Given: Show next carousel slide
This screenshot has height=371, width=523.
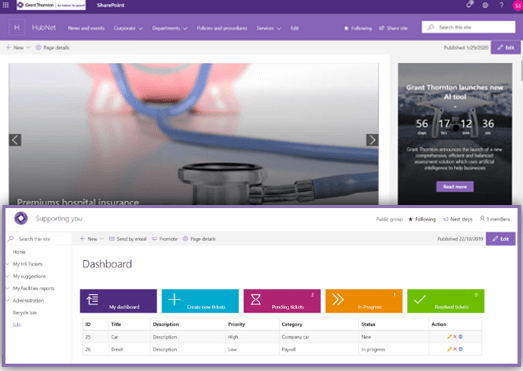Looking at the screenshot, I should tap(372, 140).
